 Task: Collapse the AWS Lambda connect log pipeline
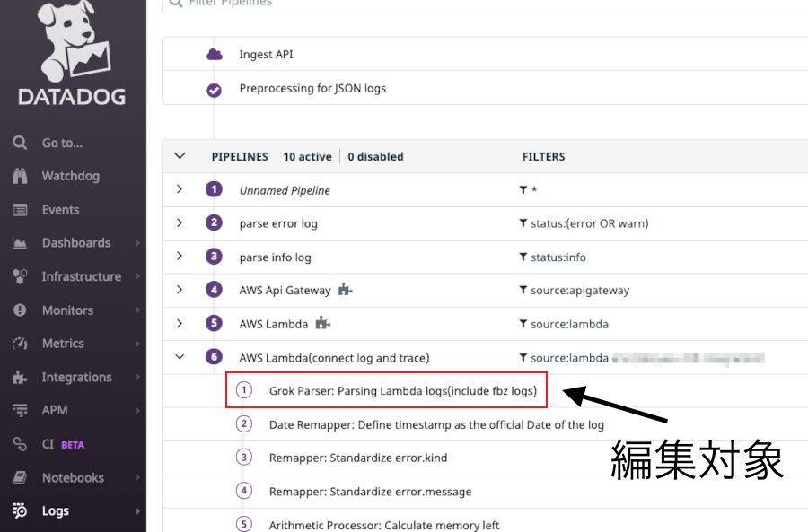pyautogui.click(x=180, y=357)
